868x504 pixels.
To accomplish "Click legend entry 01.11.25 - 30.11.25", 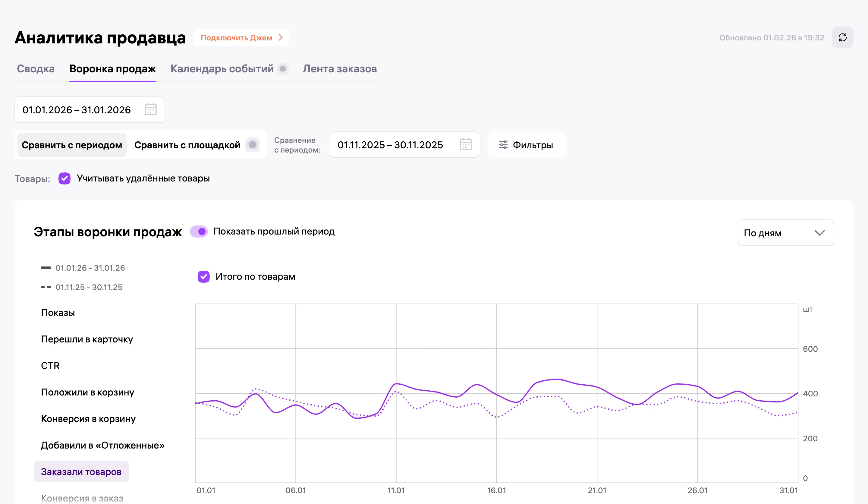I will [x=82, y=287].
